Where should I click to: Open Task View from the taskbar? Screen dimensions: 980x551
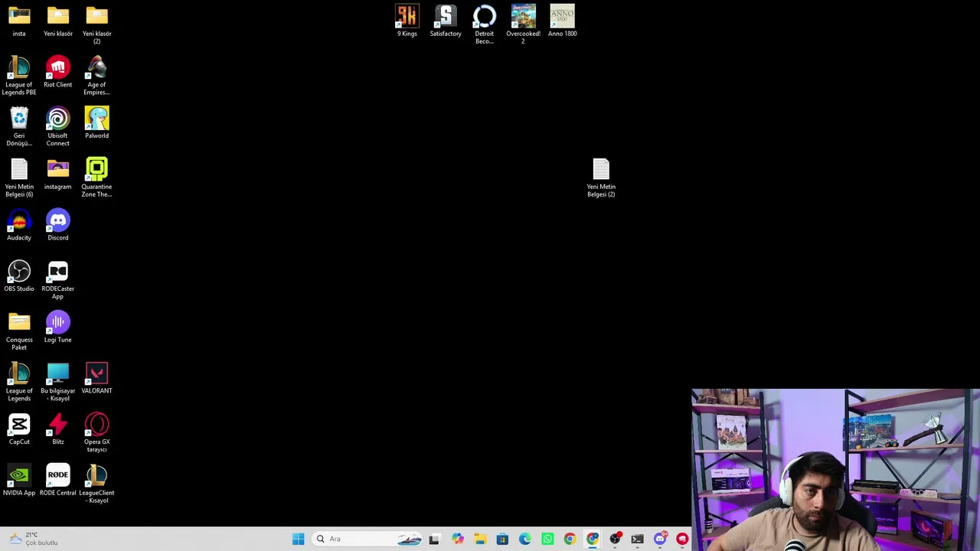click(434, 539)
